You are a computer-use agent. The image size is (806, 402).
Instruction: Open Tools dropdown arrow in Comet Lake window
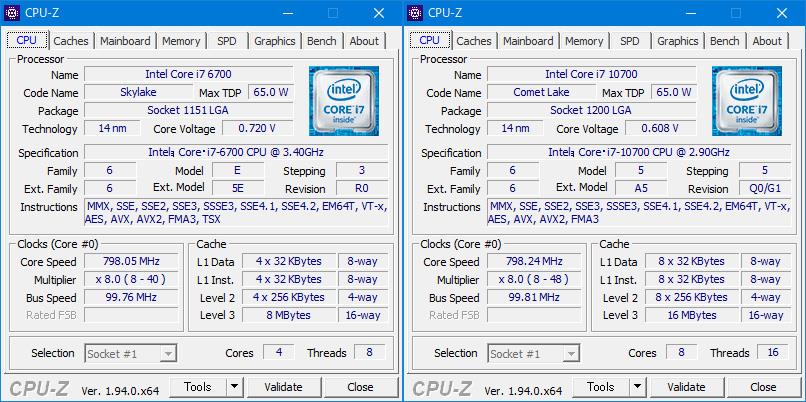click(x=637, y=387)
